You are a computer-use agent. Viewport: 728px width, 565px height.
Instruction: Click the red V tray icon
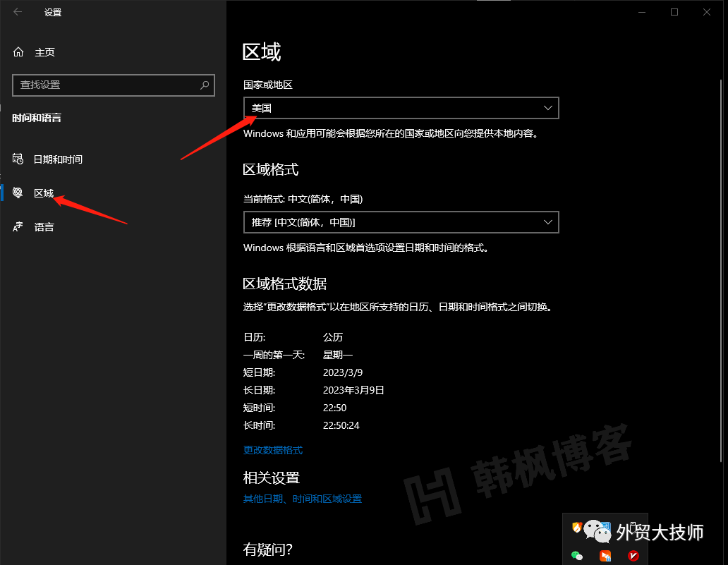coord(633,555)
